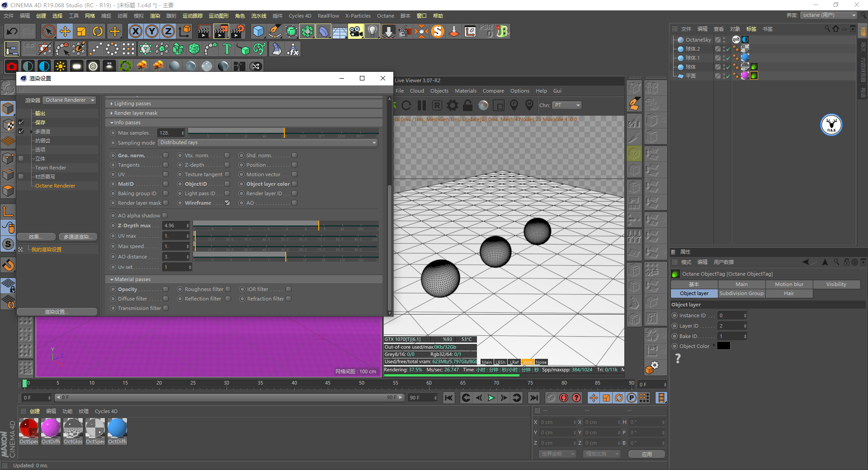Open the X-Particles menu
Screen dimensions: 868x470
358,16
